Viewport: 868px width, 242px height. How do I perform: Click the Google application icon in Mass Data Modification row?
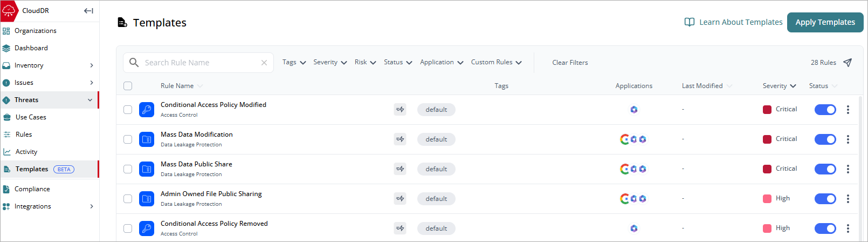[x=625, y=139]
